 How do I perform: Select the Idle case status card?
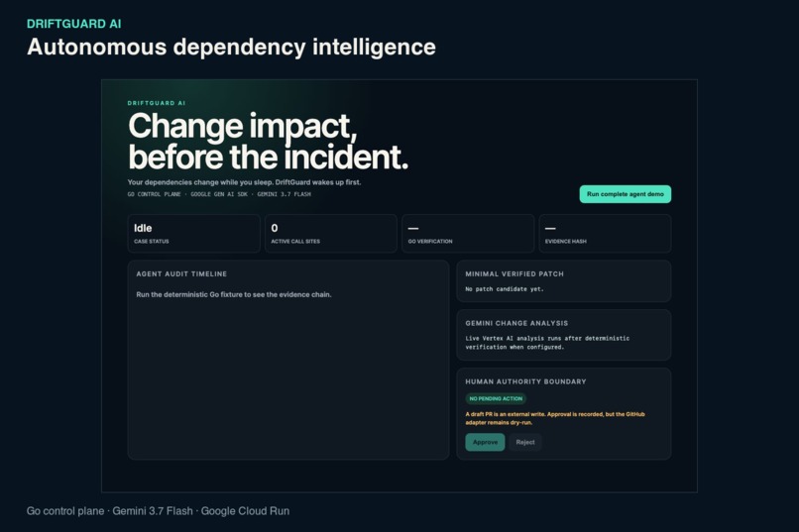coord(193,234)
